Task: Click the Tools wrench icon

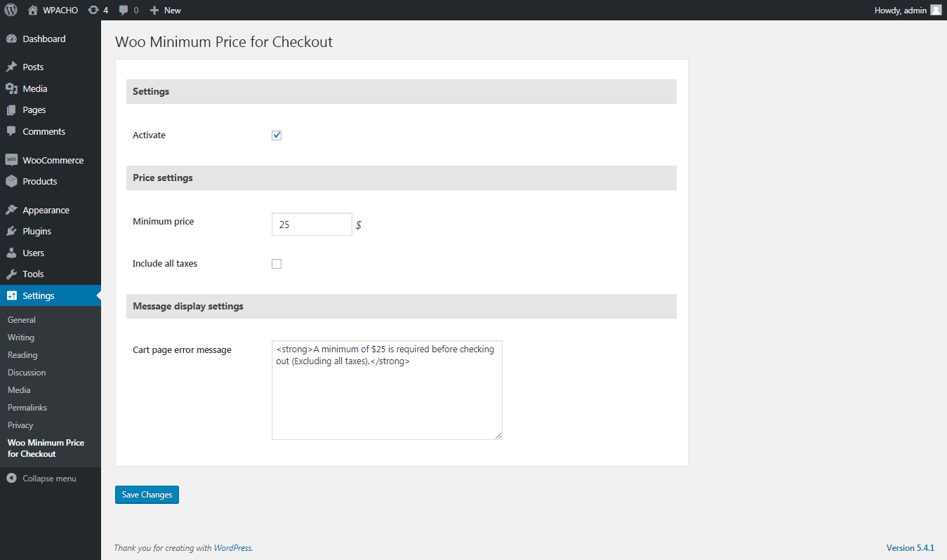Action: tap(11, 274)
